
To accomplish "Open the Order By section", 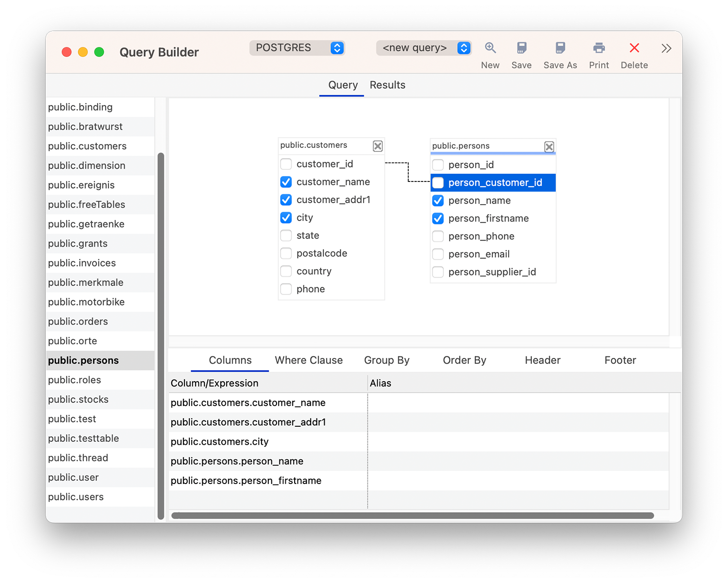I will point(464,360).
